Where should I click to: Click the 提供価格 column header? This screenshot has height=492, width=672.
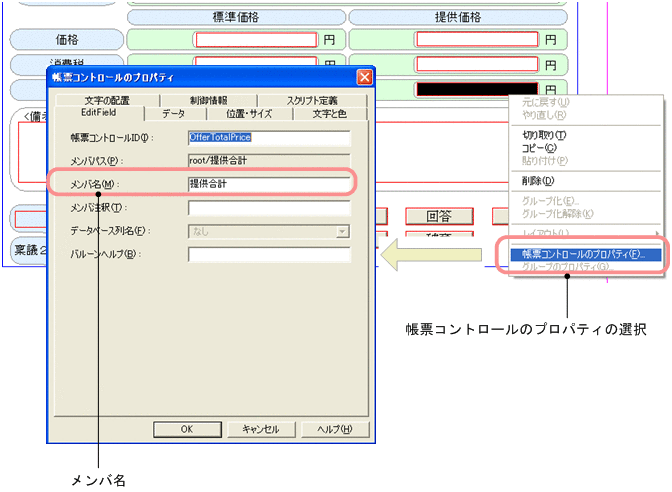[x=458, y=17]
